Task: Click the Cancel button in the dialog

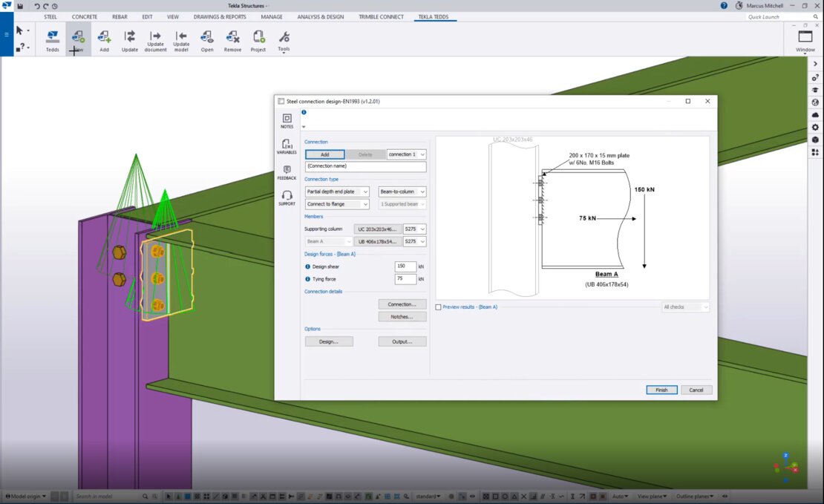Action: (696, 390)
